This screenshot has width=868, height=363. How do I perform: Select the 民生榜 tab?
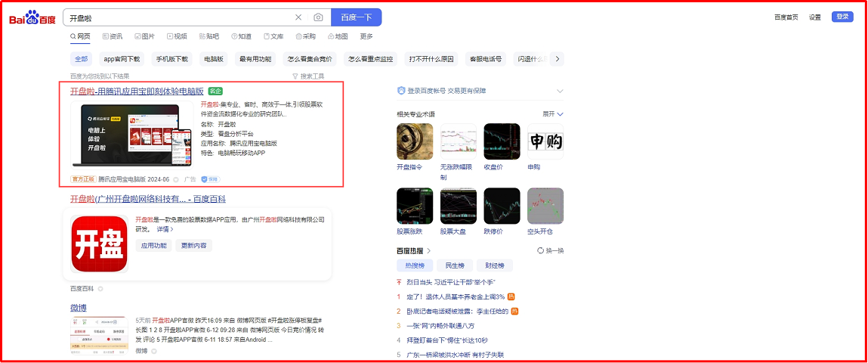pyautogui.click(x=455, y=265)
